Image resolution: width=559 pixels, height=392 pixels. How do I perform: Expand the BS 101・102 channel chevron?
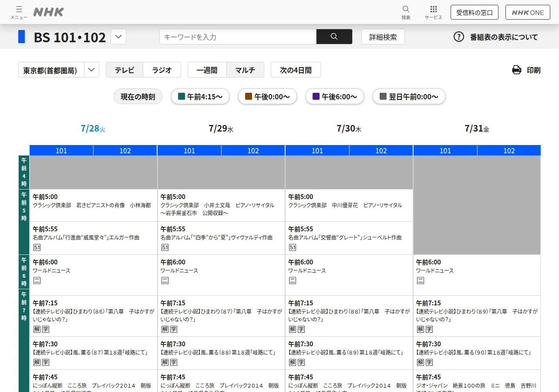pos(118,37)
